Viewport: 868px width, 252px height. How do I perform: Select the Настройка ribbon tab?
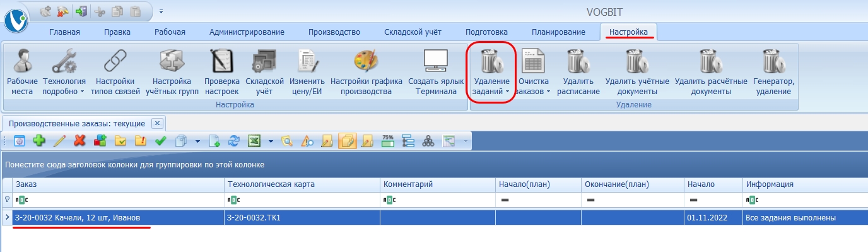(629, 32)
